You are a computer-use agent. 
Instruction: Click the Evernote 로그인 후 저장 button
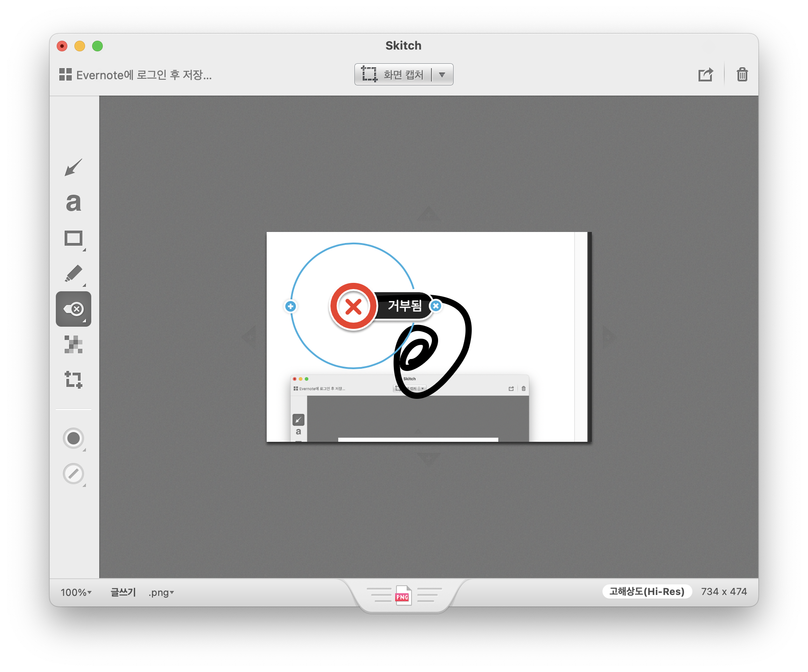[x=136, y=75]
